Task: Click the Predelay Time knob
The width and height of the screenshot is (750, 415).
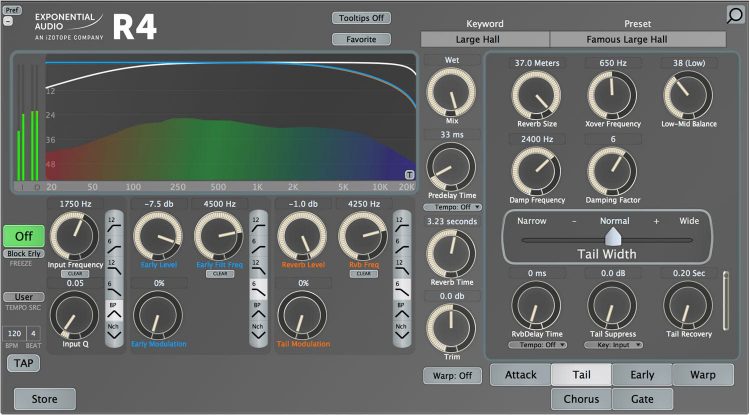Action: [x=451, y=167]
